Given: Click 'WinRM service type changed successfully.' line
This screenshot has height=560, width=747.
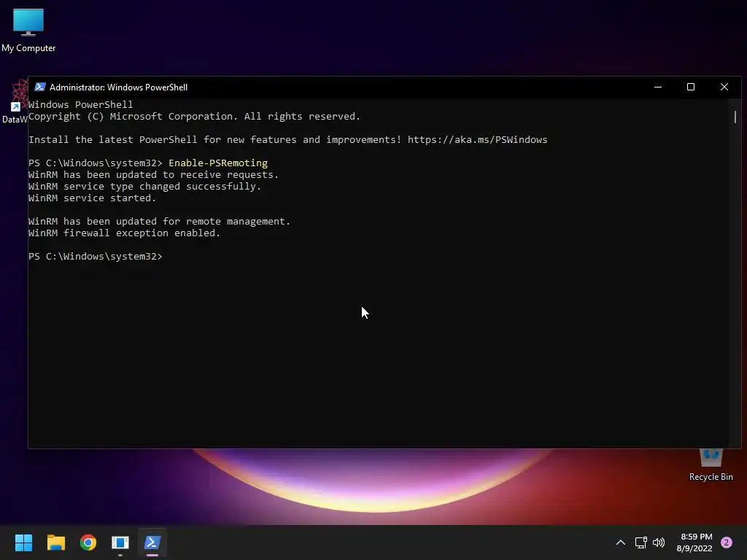Looking at the screenshot, I should tap(145, 186).
